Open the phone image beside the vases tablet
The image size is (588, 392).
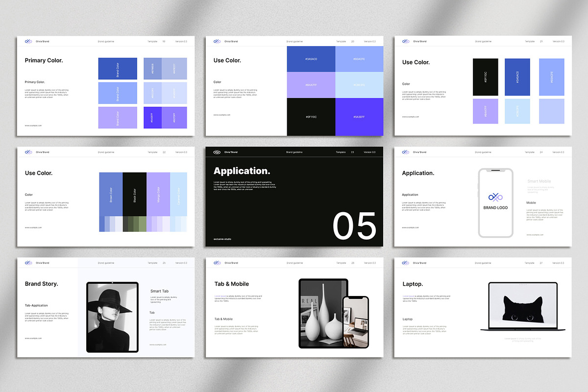[x=356, y=323]
